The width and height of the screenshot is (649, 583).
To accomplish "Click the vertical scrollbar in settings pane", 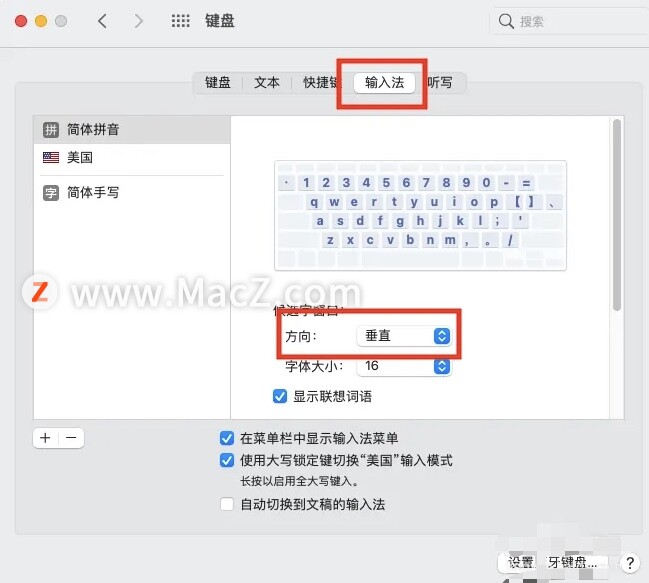I will [617, 215].
